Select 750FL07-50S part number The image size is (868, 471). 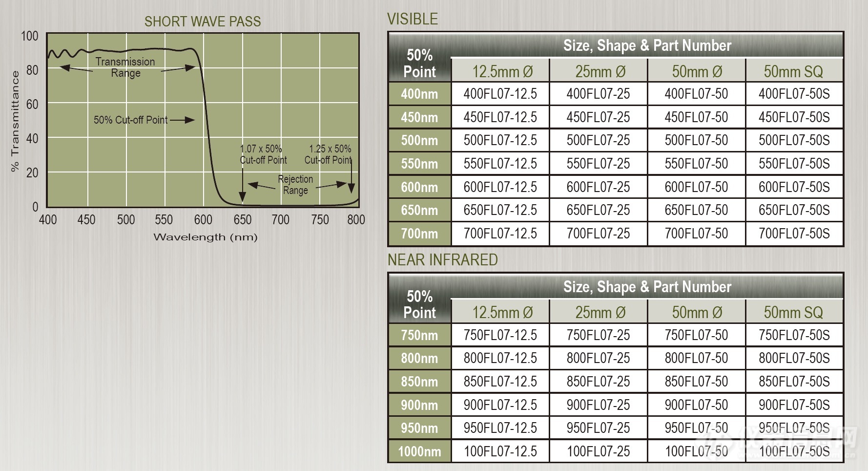(794, 335)
